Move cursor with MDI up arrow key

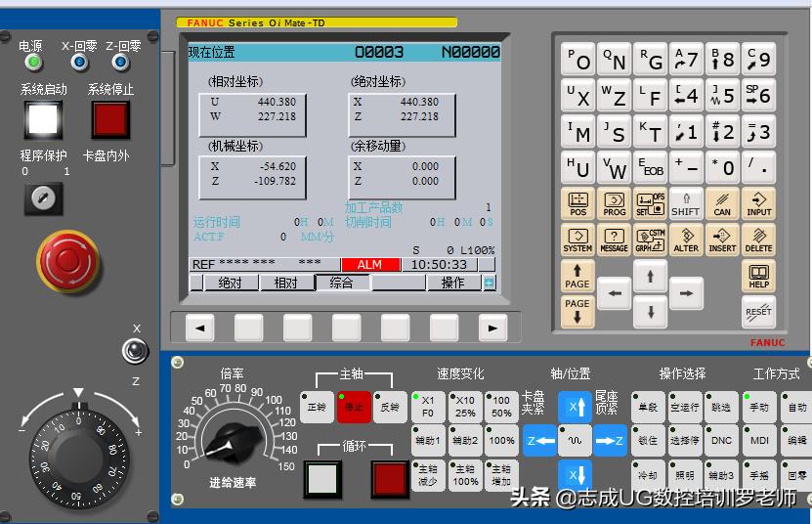tap(651, 277)
